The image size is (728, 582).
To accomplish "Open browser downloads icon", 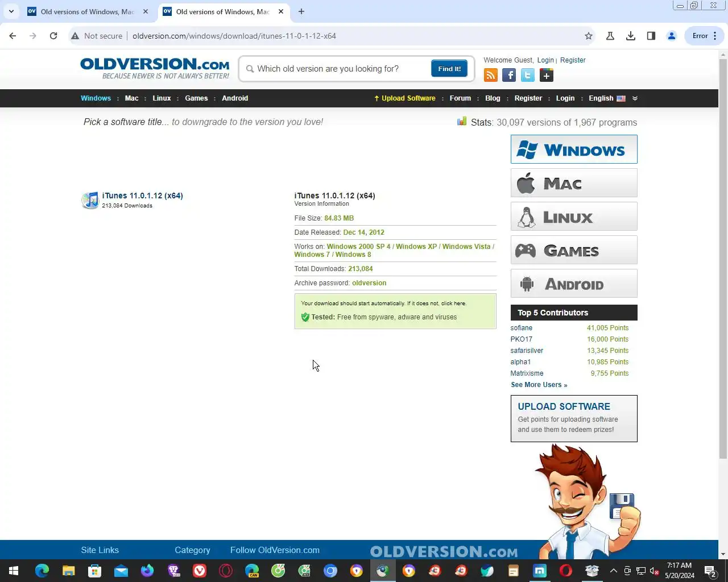I will (631, 36).
